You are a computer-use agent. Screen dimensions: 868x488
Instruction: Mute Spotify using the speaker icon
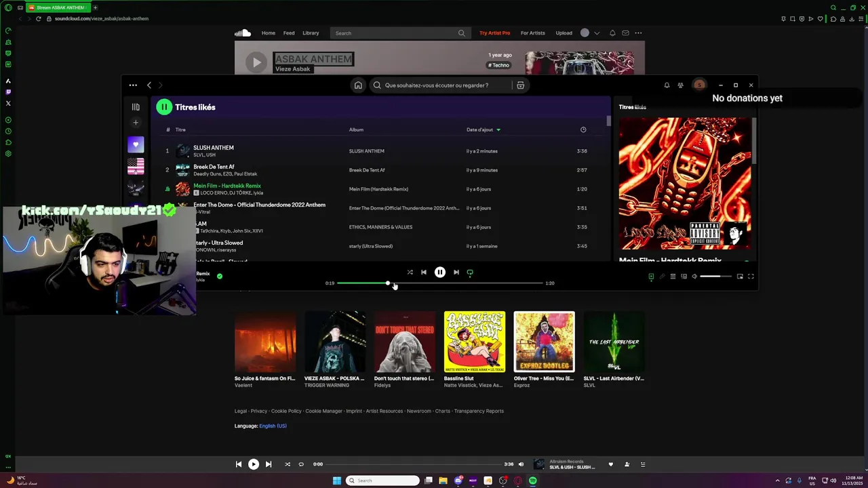[694, 277]
